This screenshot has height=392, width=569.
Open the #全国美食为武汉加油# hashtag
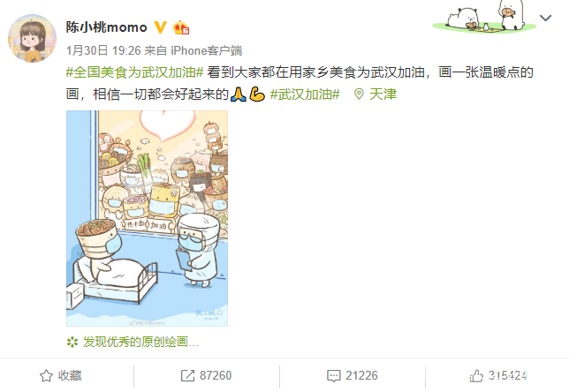[134, 72]
